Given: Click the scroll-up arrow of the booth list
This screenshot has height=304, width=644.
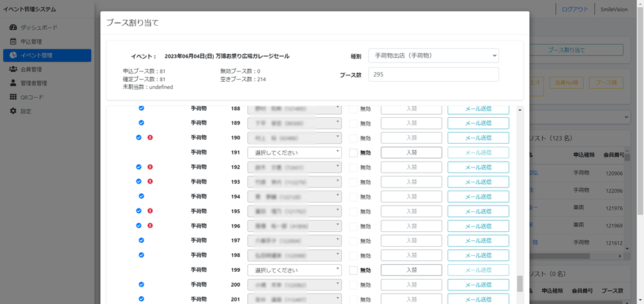Looking at the screenshot, I should tap(520, 110).
